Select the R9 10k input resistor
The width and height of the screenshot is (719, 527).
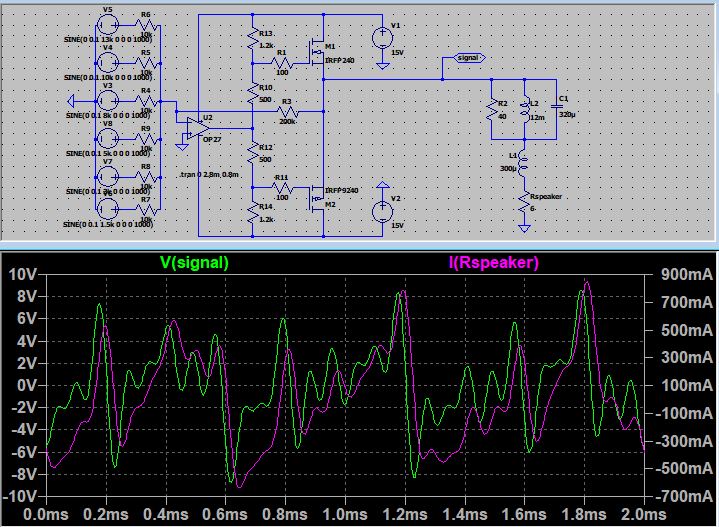pyautogui.click(x=146, y=139)
